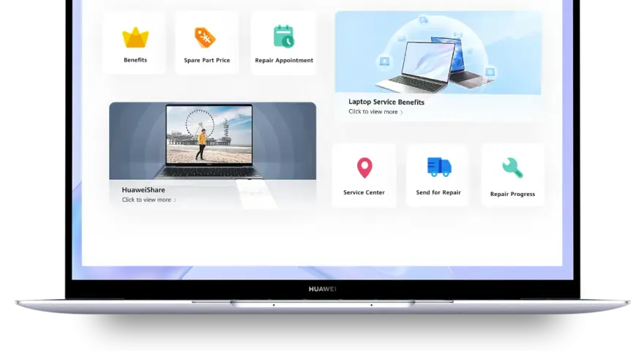Open the Laptop Service Benefits banner image
644x351 pixels.
pyautogui.click(x=438, y=53)
